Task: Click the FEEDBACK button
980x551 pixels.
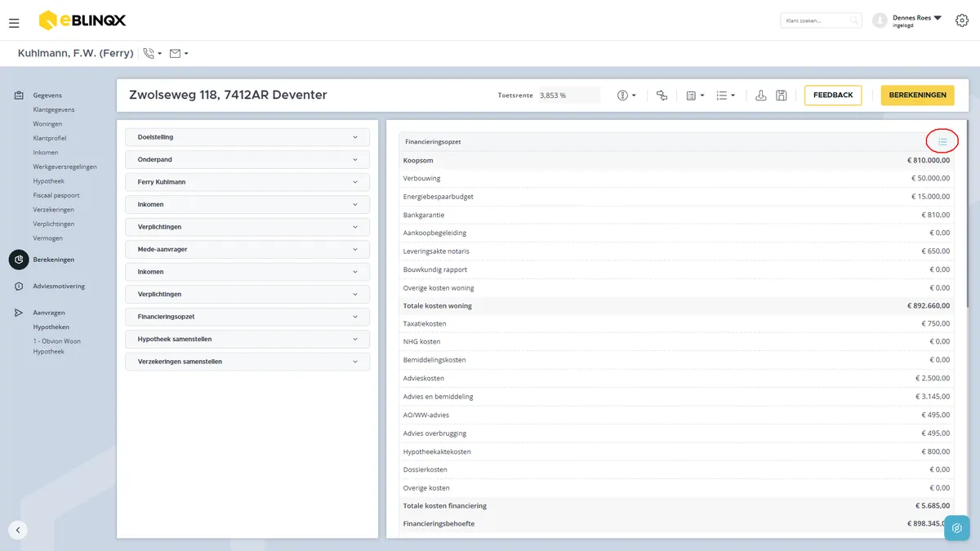Action: pyautogui.click(x=833, y=96)
